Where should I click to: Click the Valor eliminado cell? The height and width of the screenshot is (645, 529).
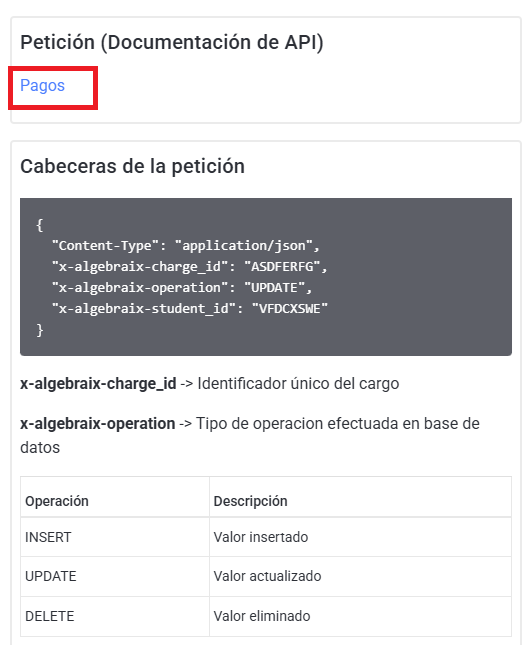point(360,616)
